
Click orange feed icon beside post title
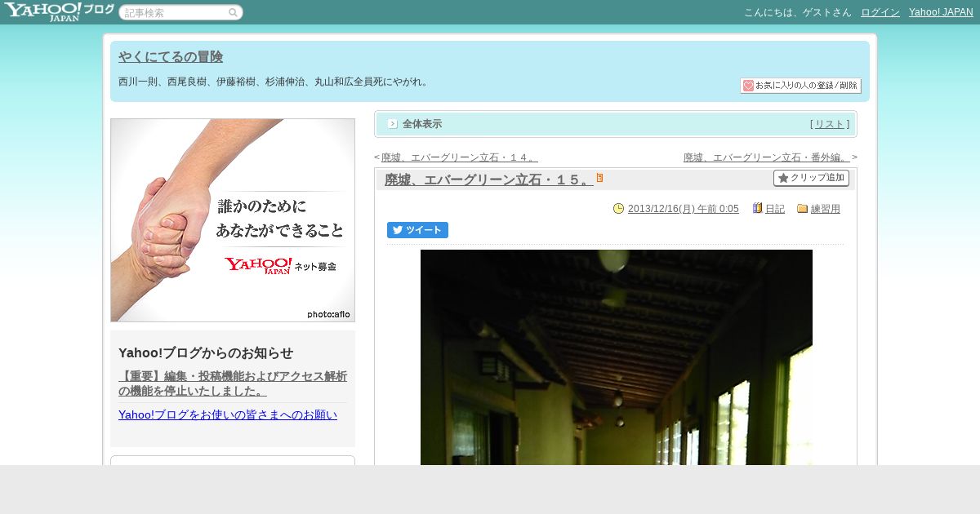tap(599, 178)
